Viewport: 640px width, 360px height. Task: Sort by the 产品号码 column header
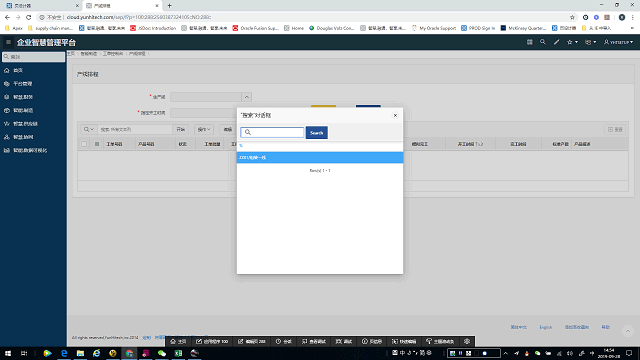click(x=146, y=144)
